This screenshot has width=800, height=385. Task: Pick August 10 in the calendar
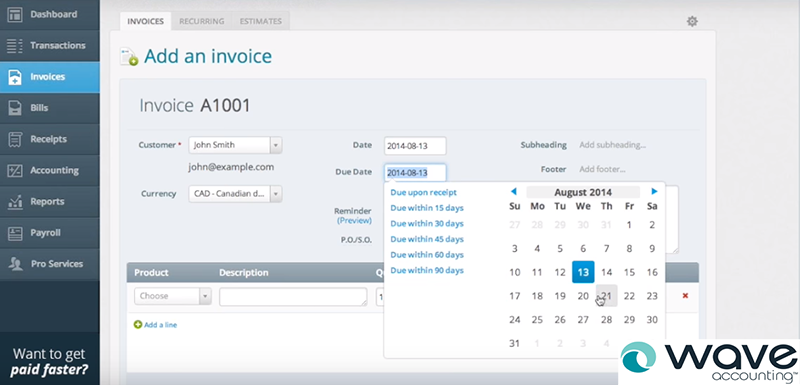[x=514, y=272]
